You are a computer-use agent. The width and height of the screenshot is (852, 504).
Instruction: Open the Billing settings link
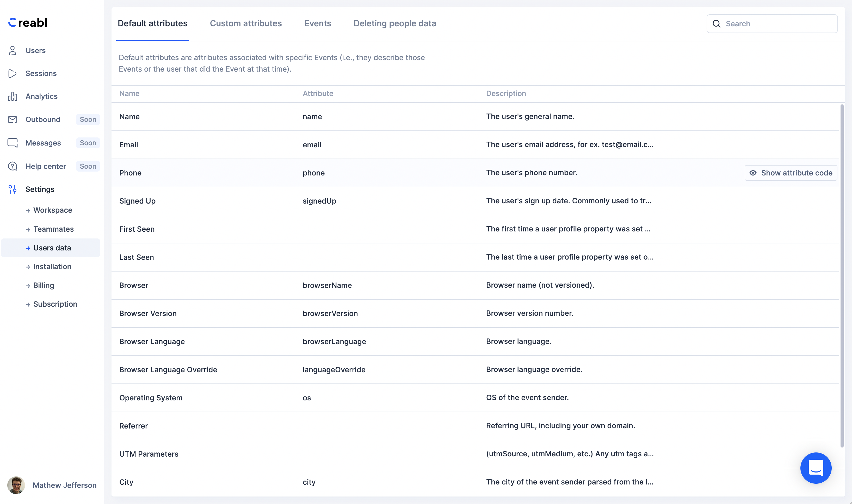click(44, 285)
